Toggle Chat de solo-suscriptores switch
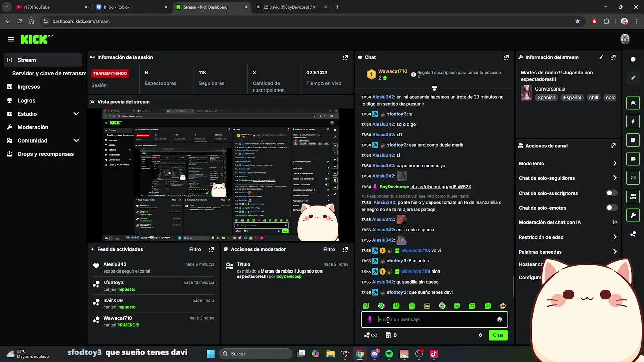The width and height of the screenshot is (644, 362). [x=611, y=193]
